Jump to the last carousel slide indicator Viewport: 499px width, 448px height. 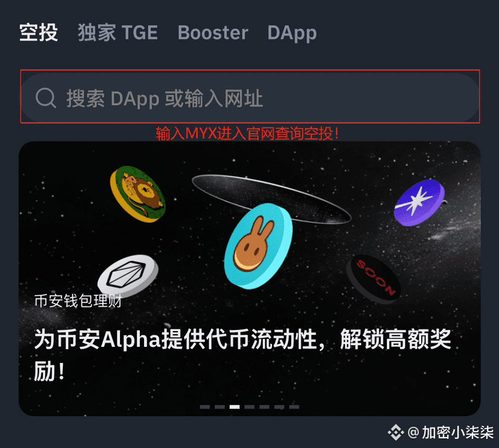[294, 407]
